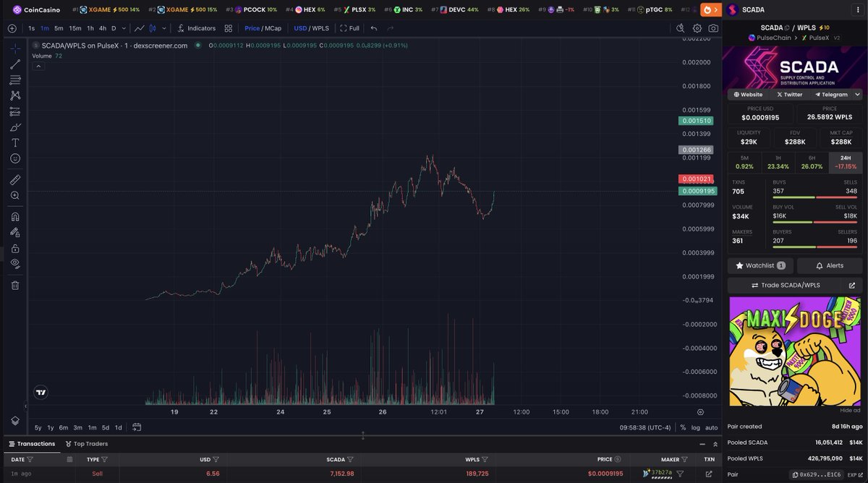Select the pattern drawing tool

point(15,95)
